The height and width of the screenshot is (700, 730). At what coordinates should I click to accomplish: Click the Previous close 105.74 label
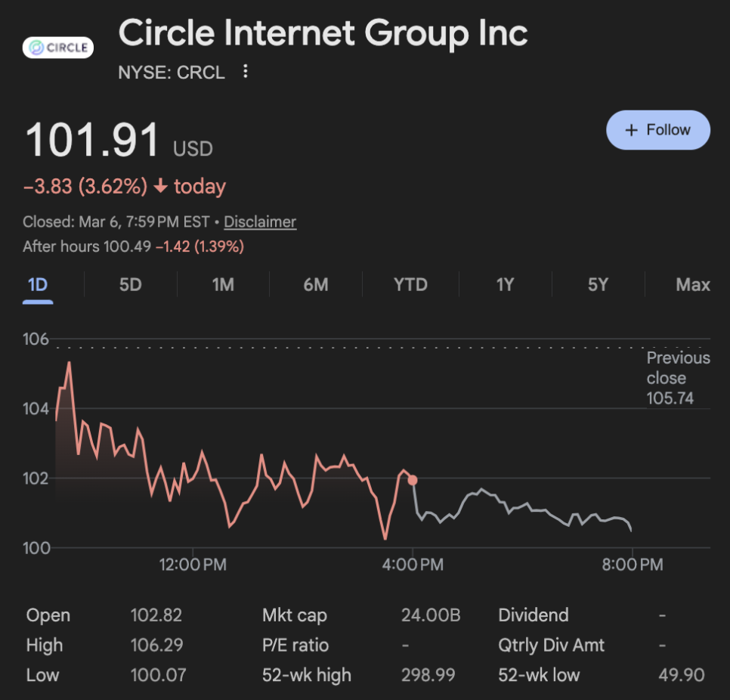(x=678, y=378)
